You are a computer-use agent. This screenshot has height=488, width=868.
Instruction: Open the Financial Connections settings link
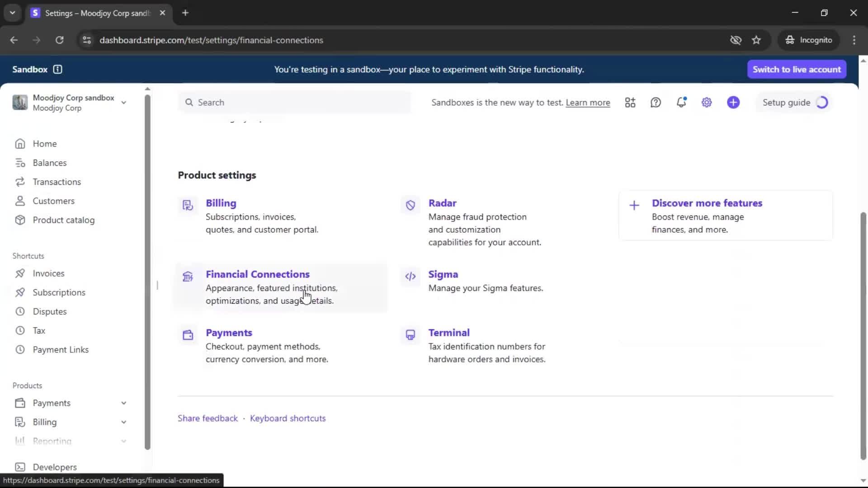[x=257, y=274]
